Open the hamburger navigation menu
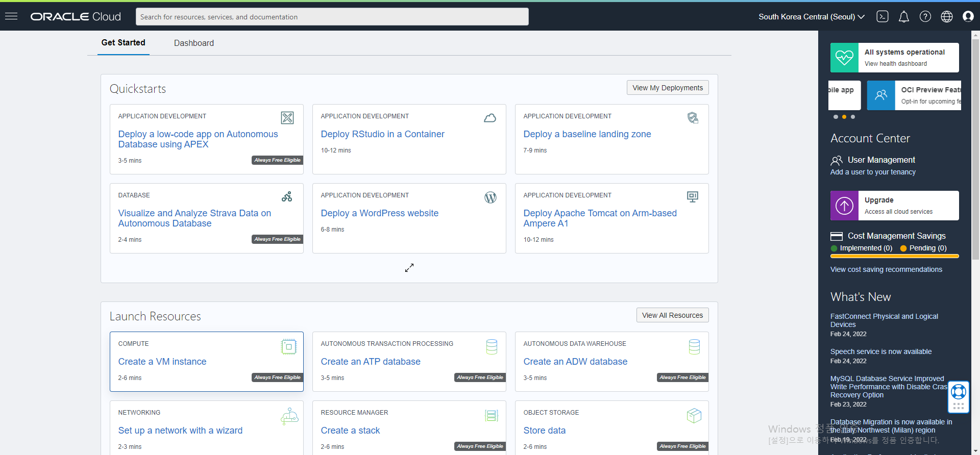The image size is (980, 455). pos(11,16)
